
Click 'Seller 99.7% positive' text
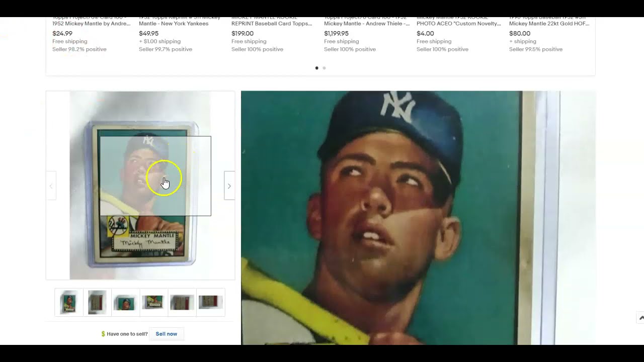[166, 49]
